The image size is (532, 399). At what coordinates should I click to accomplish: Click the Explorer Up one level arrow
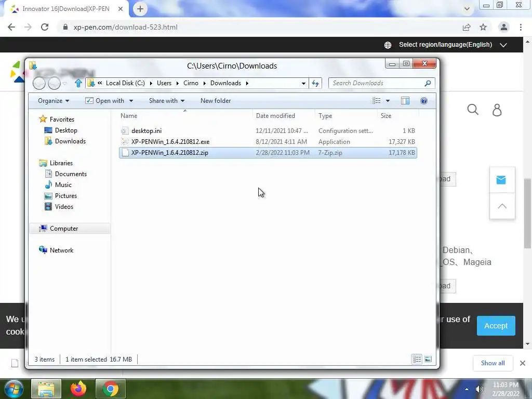coord(78,83)
